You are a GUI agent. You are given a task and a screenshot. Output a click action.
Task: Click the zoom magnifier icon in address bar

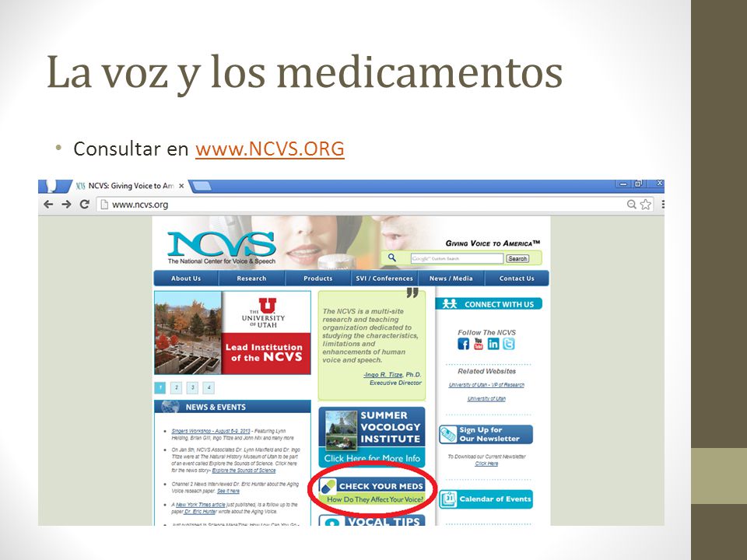pyautogui.click(x=631, y=205)
